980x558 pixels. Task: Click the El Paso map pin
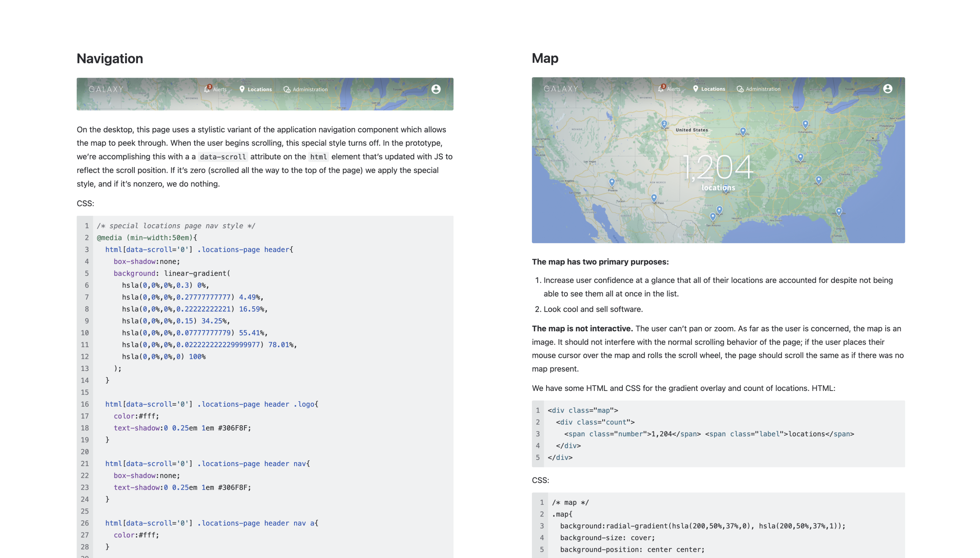tap(654, 197)
